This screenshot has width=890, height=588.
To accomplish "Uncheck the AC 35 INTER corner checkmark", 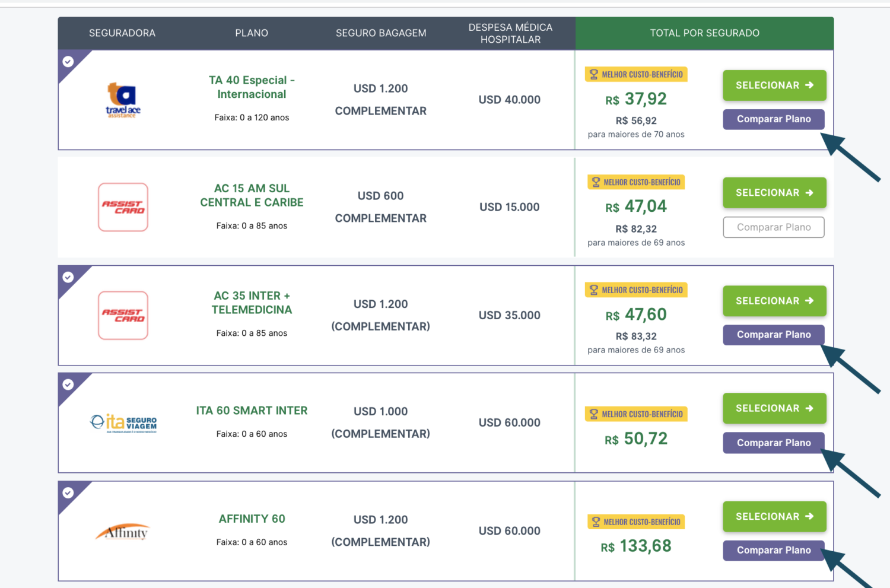I will pos(68,277).
